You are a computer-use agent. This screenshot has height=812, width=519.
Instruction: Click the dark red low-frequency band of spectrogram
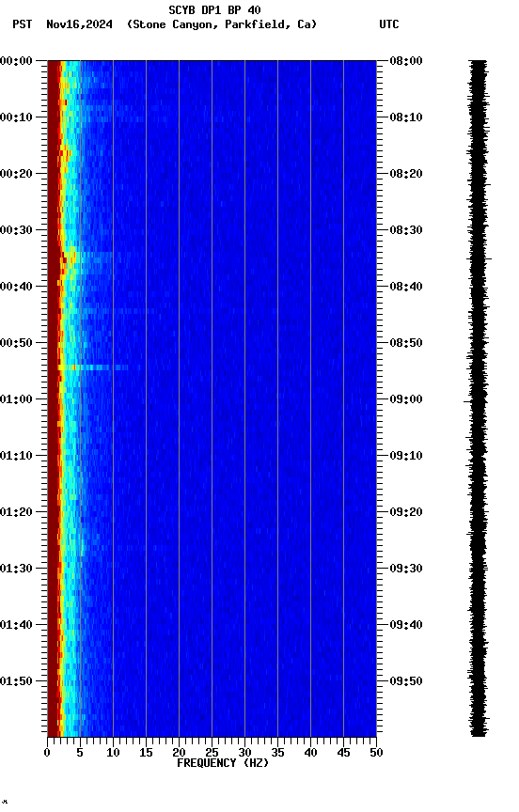point(53,398)
